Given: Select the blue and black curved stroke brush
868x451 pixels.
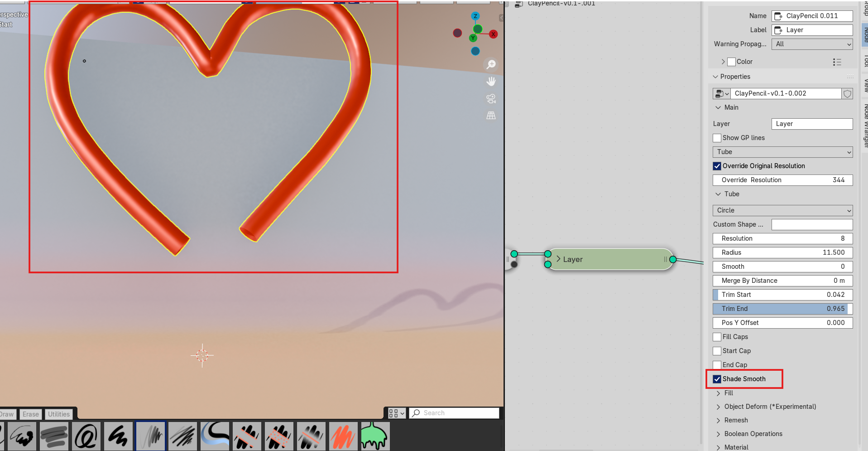Looking at the screenshot, I should [215, 436].
